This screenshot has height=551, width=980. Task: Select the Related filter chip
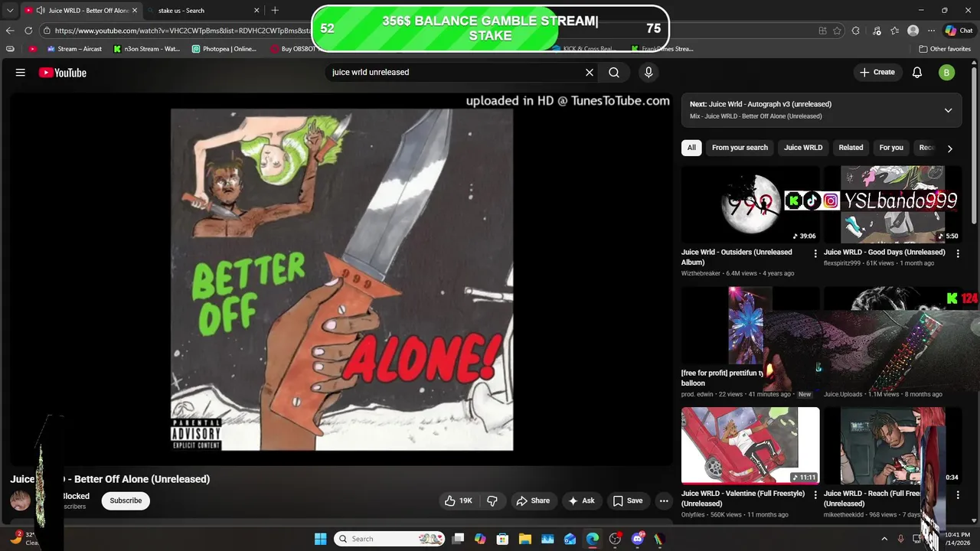(851, 148)
